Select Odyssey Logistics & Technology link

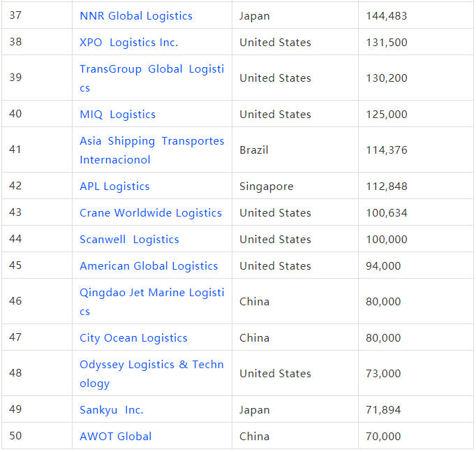click(x=151, y=365)
